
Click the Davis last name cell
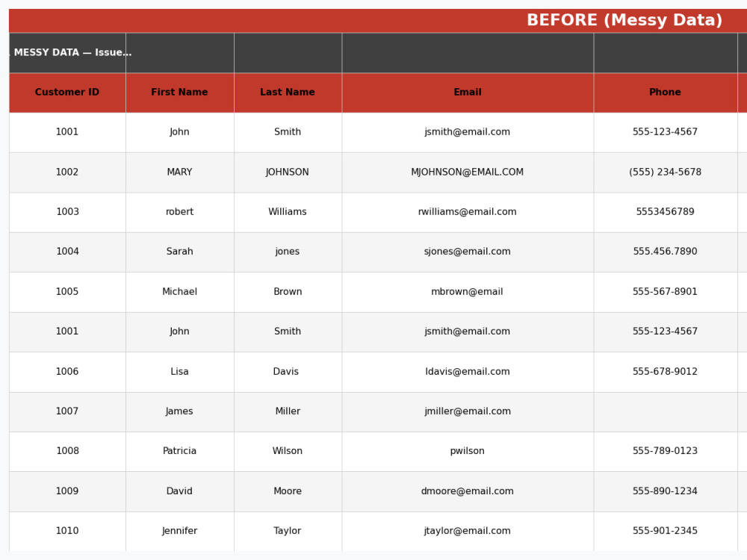288,372
